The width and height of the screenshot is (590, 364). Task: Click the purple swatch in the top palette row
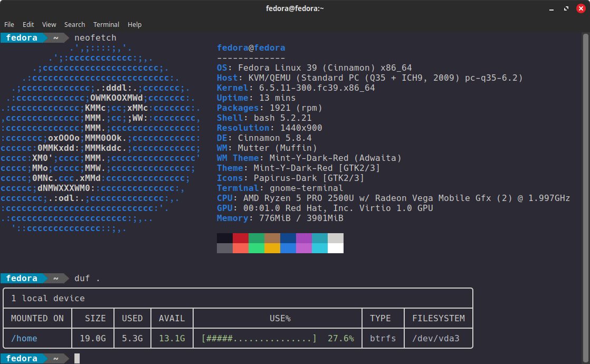click(x=303, y=238)
